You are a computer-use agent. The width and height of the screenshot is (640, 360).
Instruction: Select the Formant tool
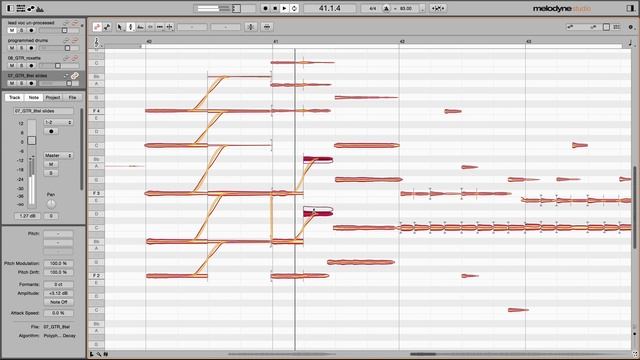click(x=140, y=27)
